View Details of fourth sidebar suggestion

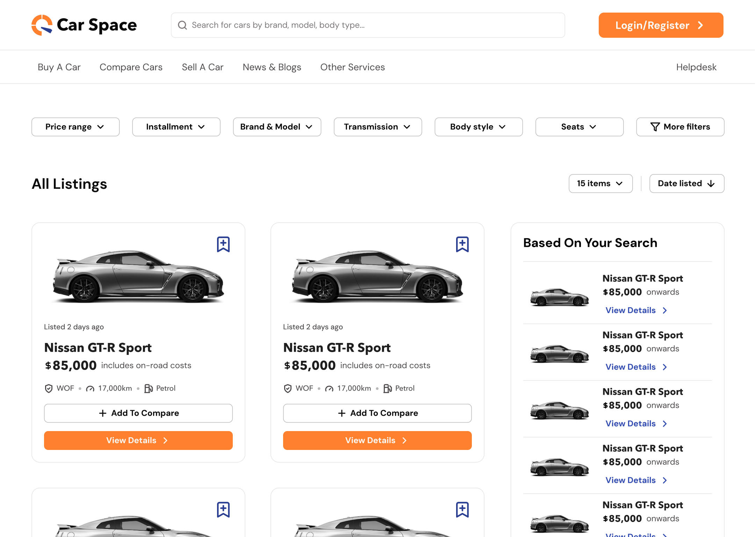click(636, 480)
